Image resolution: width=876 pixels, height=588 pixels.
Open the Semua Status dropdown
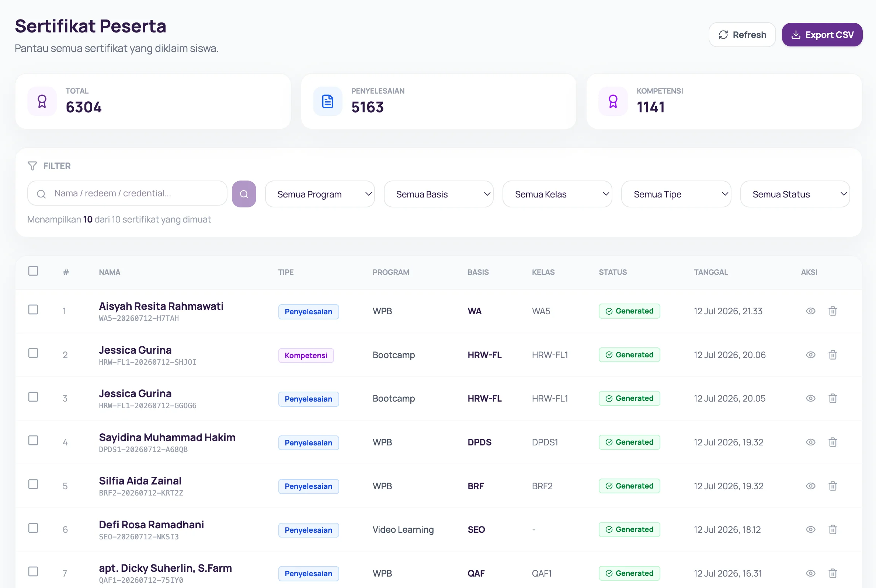[x=795, y=194]
